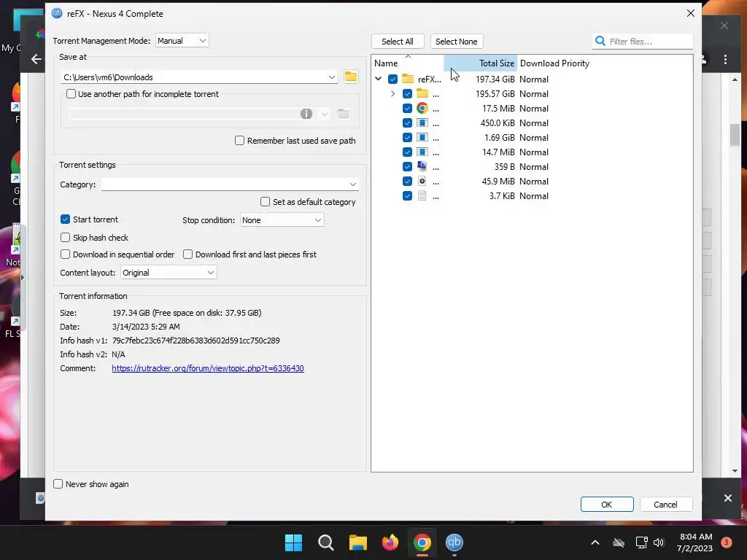Launch Firefox from taskbar

coord(390,542)
